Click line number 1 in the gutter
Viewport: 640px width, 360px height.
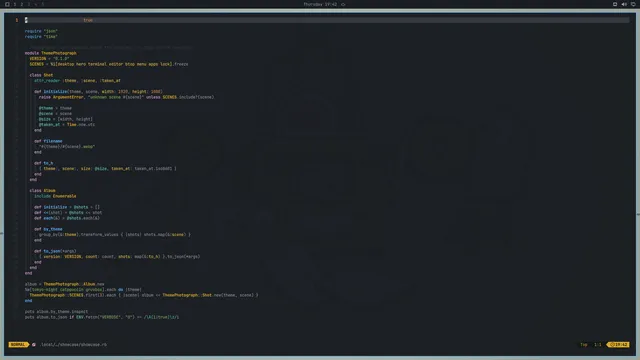(x=17, y=20)
